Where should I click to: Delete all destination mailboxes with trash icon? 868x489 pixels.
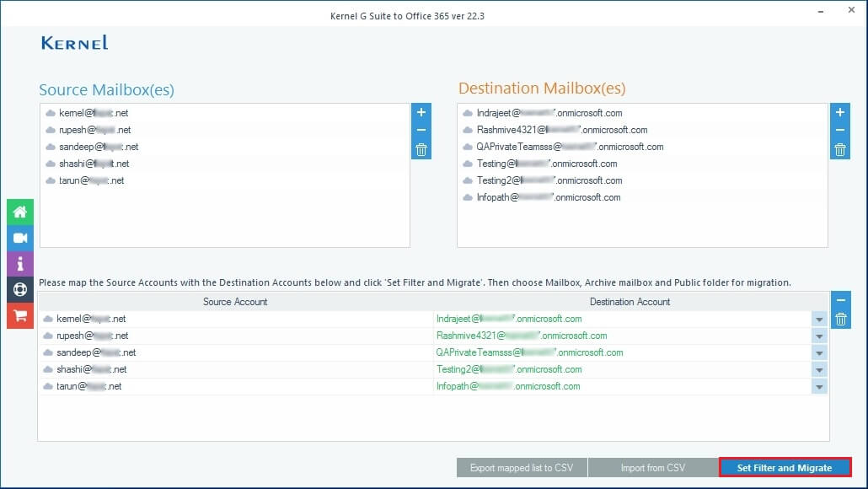click(839, 149)
